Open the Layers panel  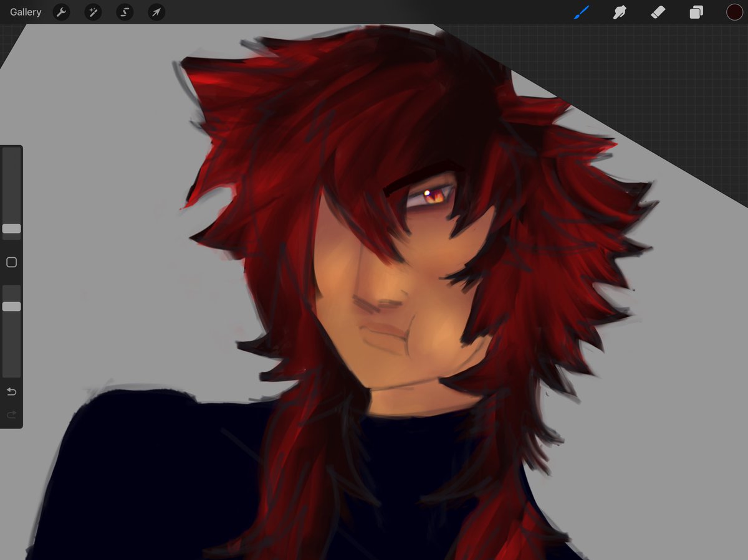tap(697, 12)
